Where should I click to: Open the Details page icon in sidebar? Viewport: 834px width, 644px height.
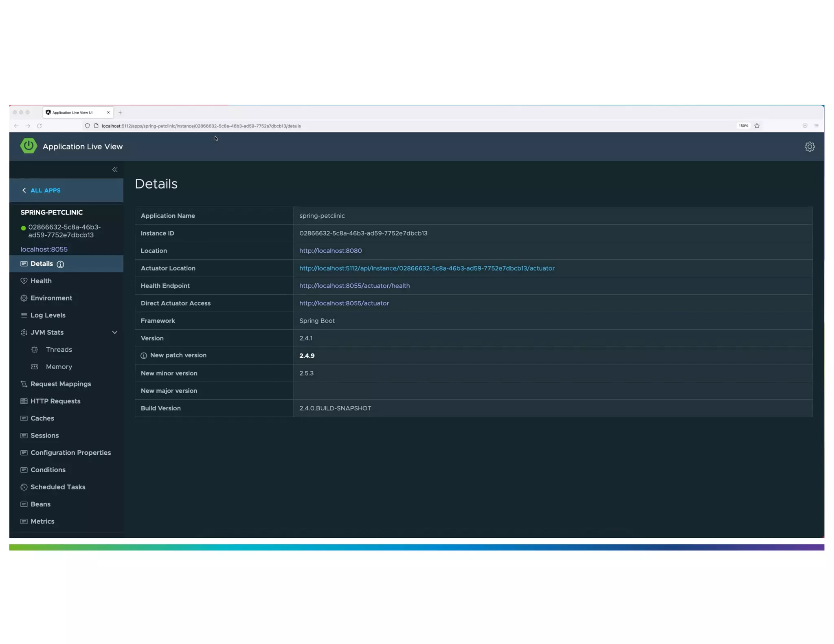point(24,264)
